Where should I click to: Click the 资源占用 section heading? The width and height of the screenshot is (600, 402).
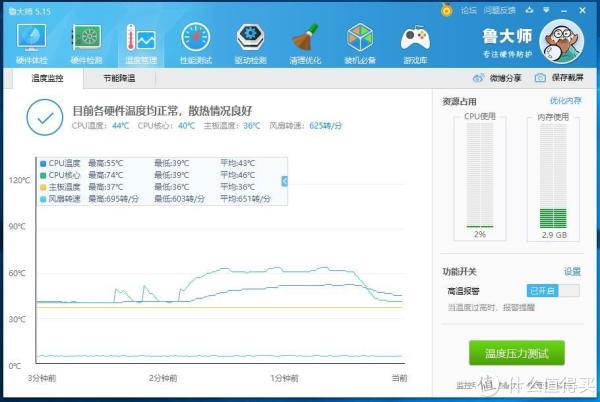(x=459, y=101)
